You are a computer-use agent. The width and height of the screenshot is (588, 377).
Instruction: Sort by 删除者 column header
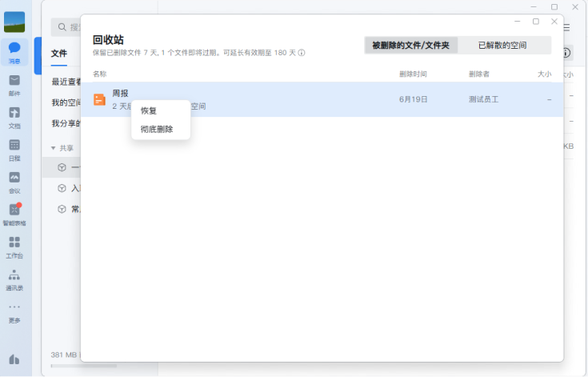479,74
